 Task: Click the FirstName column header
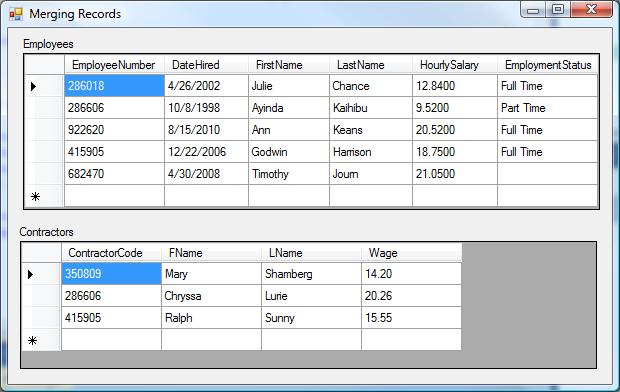[x=289, y=64]
